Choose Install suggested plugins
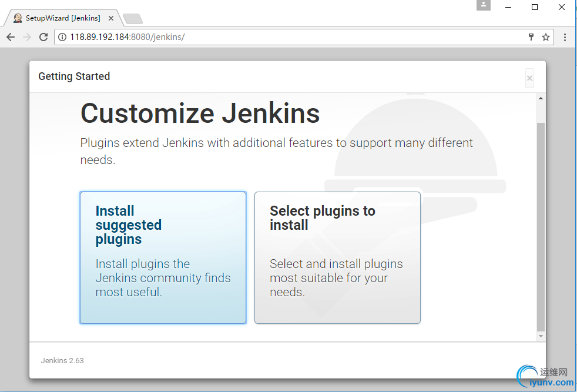The image size is (577, 392). [x=163, y=257]
